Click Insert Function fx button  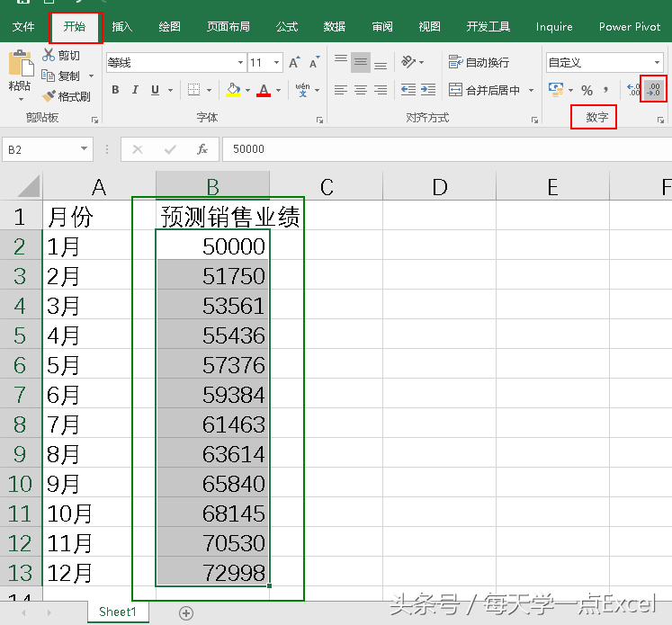(x=202, y=149)
